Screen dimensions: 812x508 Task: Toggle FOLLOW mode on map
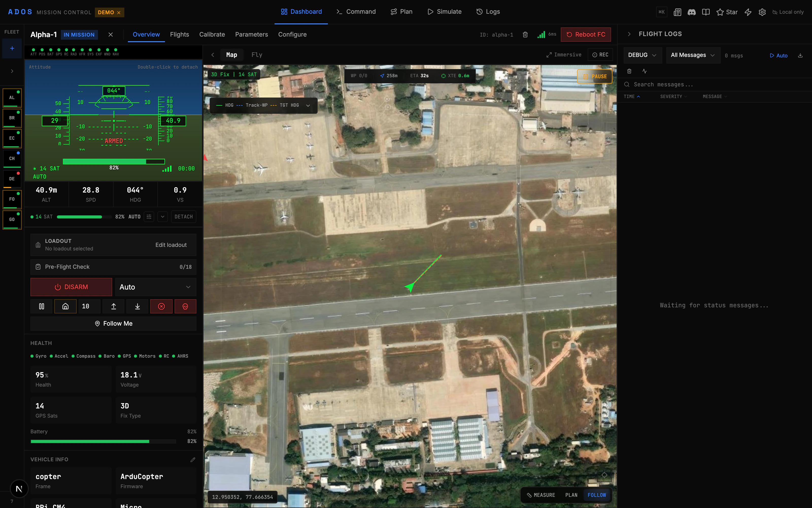click(x=597, y=495)
